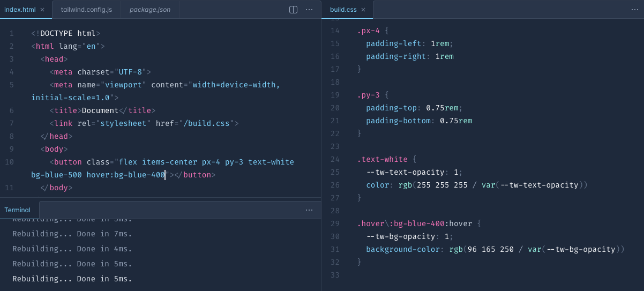Place cursor in the /build.css href value
This screenshot has height=291, width=644.
point(207,123)
